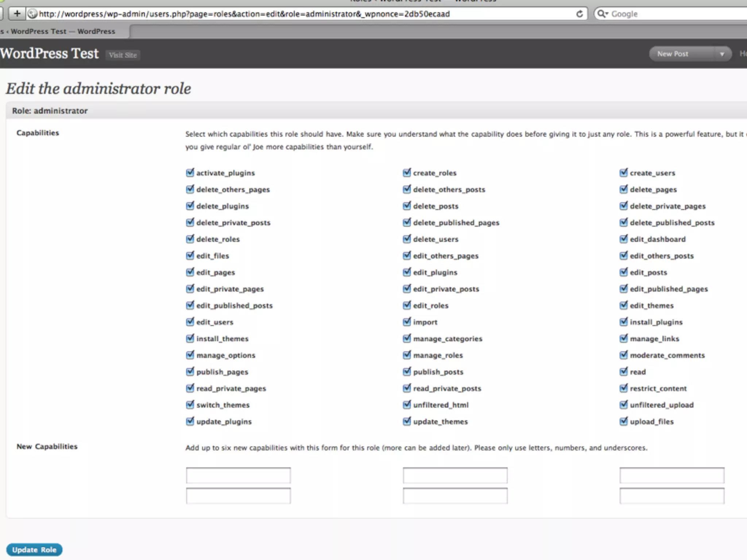Click the Update Role button
The width and height of the screenshot is (747, 560).
34,550
